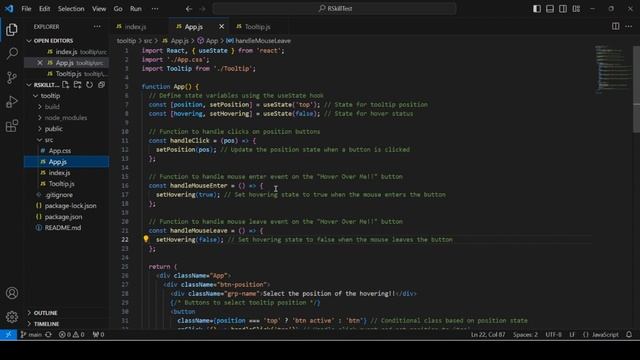Open the Explorer view in activity bar

[12, 29]
